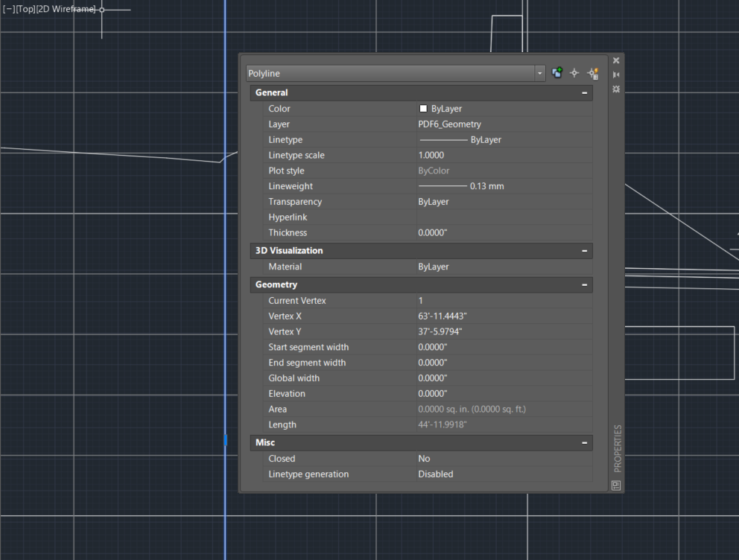Viewport: 739px width, 560px height.
Task: Click the General section header title
Action: coord(271,93)
